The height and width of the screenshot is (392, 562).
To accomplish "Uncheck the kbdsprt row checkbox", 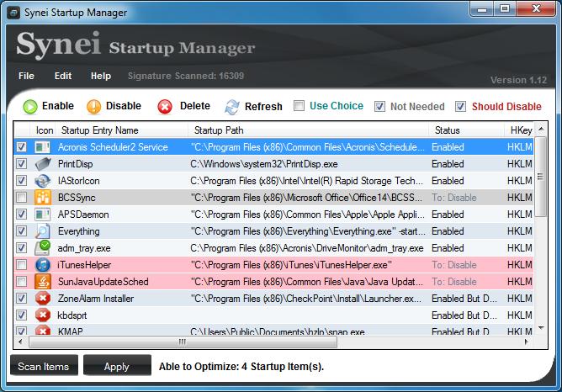I will tap(22, 315).
